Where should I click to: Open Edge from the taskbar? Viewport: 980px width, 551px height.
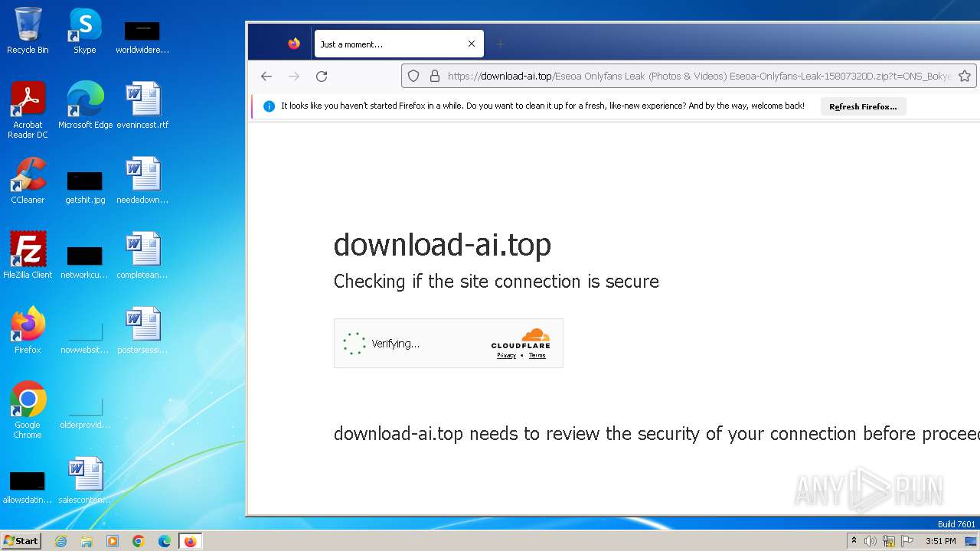click(x=165, y=541)
